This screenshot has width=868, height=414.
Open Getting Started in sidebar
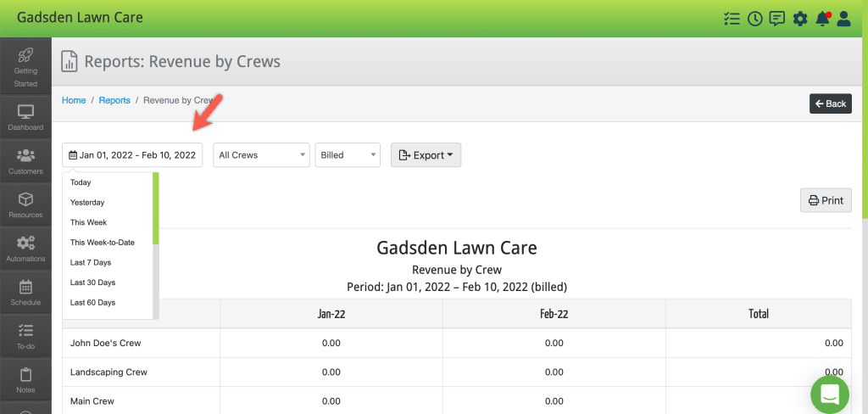pyautogui.click(x=25, y=68)
